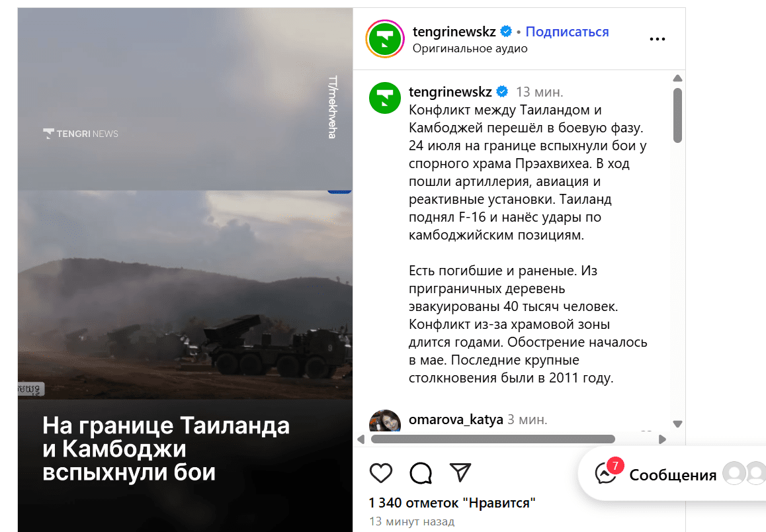Image resolution: width=766 pixels, height=532 pixels.
Task: Like the post with the heart icon
Action: tap(381, 473)
